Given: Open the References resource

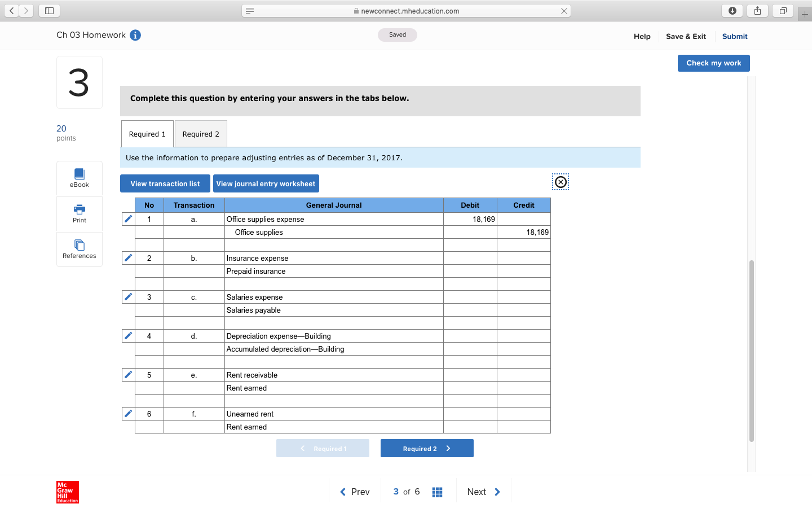Looking at the screenshot, I should [79, 248].
